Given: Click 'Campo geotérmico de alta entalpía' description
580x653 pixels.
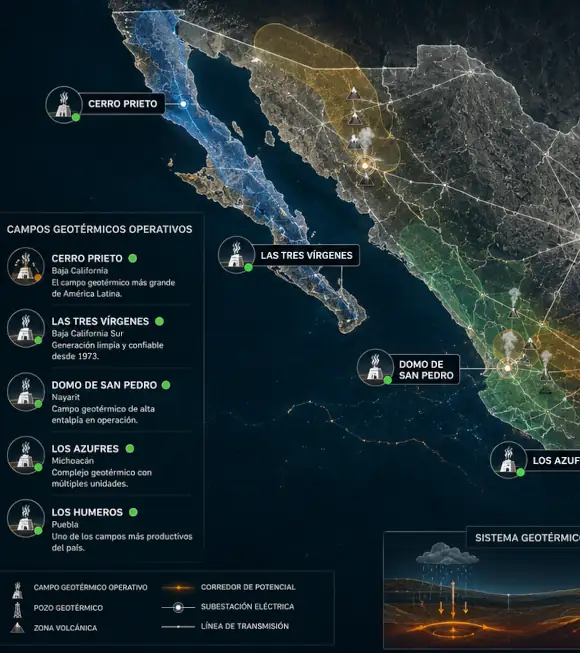Looking at the screenshot, I should [103, 414].
